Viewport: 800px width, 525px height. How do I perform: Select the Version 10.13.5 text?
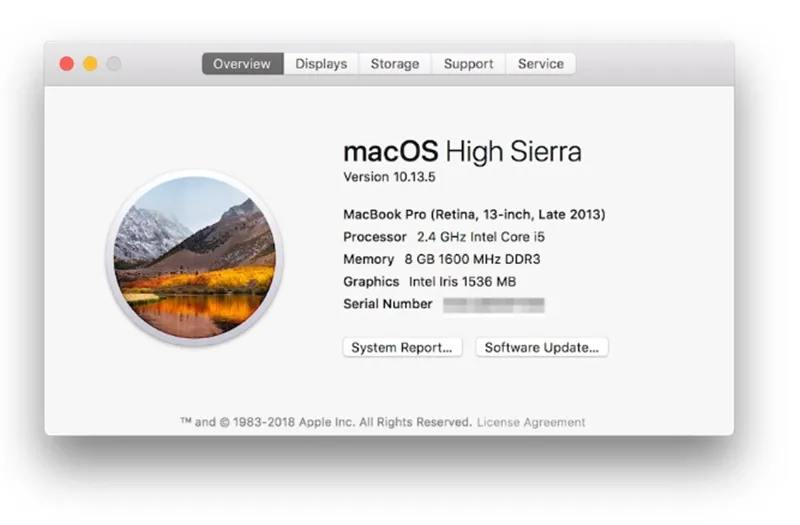[389, 177]
